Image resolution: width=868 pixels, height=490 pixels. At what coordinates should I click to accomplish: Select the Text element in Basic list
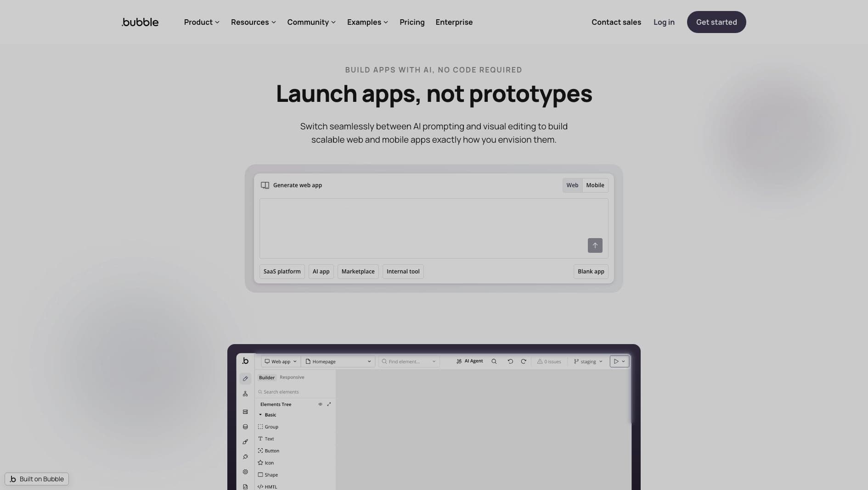(266, 439)
